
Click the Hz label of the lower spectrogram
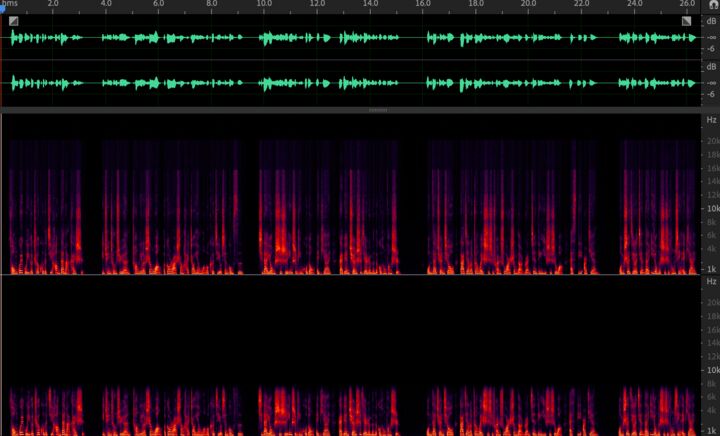(711, 282)
